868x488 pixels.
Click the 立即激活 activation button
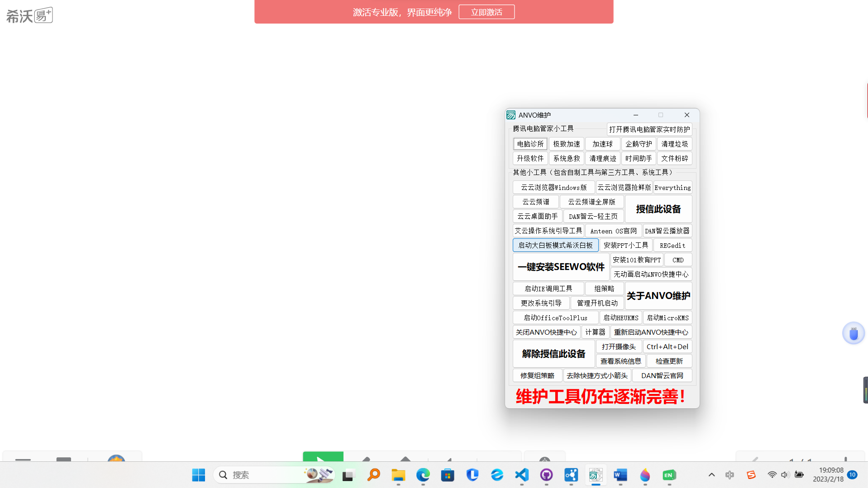point(486,12)
